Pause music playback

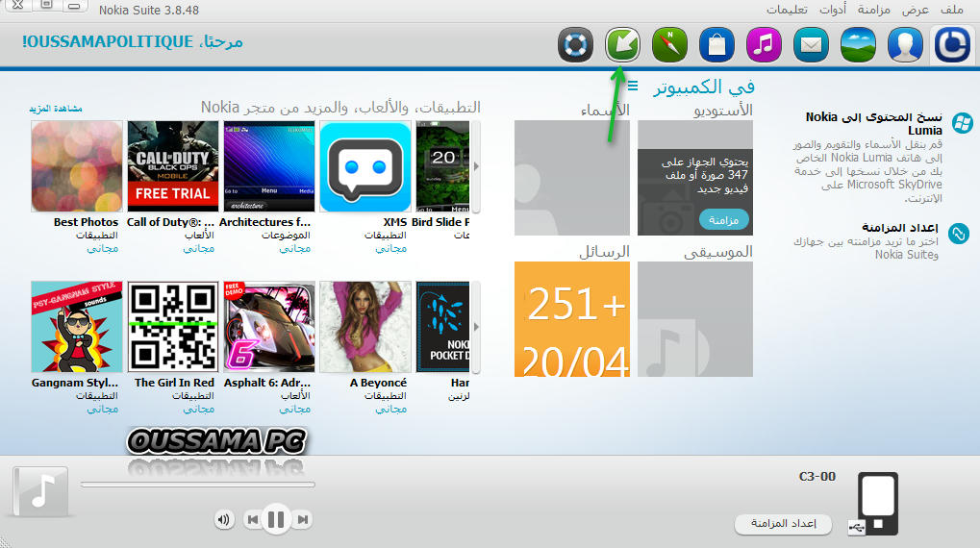(276, 519)
